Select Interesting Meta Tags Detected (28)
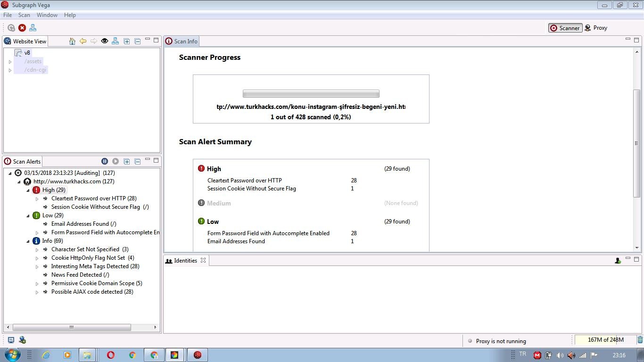Screen dimensions: 644x362 click(95, 266)
